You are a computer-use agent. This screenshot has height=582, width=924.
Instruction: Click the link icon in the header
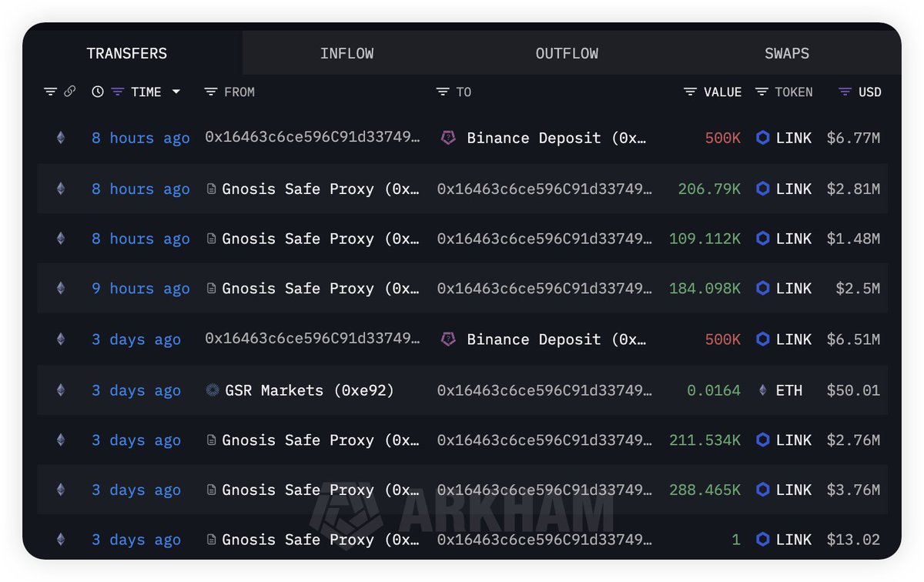coord(69,92)
